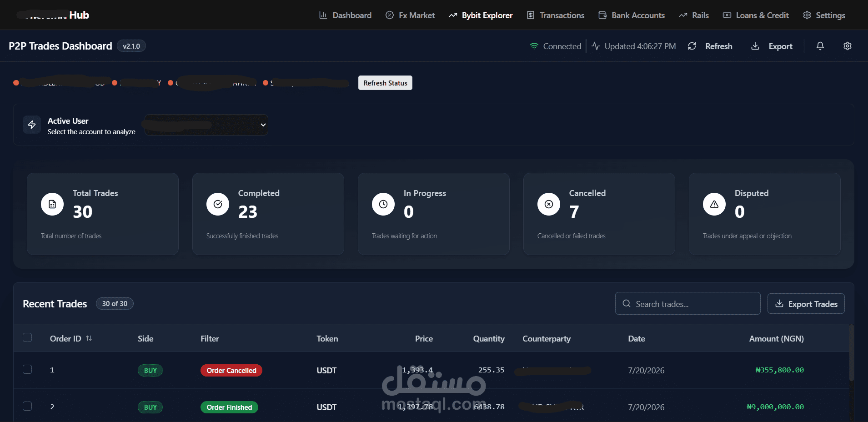Click the Total Trades document icon

52,204
